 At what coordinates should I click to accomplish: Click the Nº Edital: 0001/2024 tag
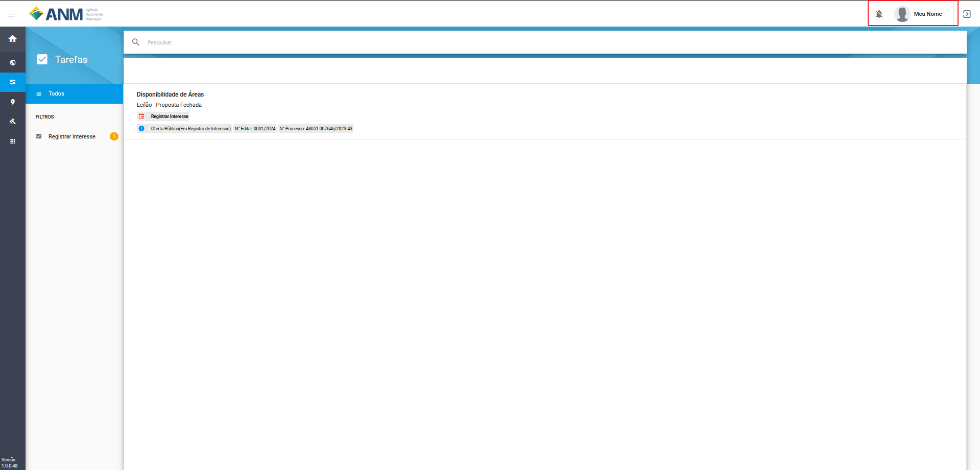pyautogui.click(x=255, y=129)
